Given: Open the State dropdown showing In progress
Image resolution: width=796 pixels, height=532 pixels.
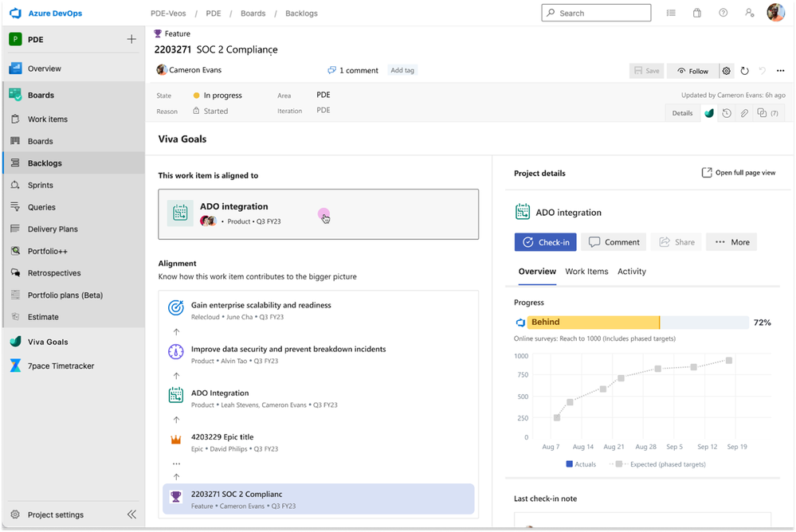Looking at the screenshot, I should coord(218,95).
